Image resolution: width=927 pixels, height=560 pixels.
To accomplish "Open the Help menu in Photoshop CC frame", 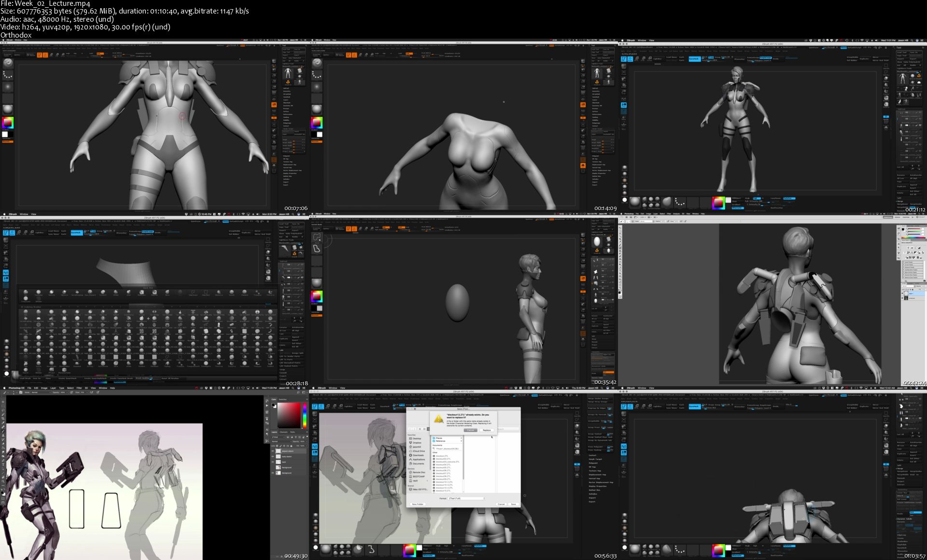I will (112, 388).
